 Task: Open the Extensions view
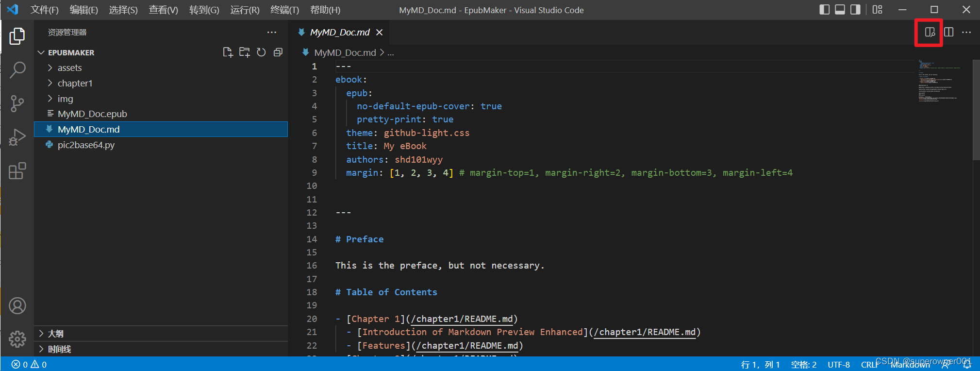click(x=17, y=171)
